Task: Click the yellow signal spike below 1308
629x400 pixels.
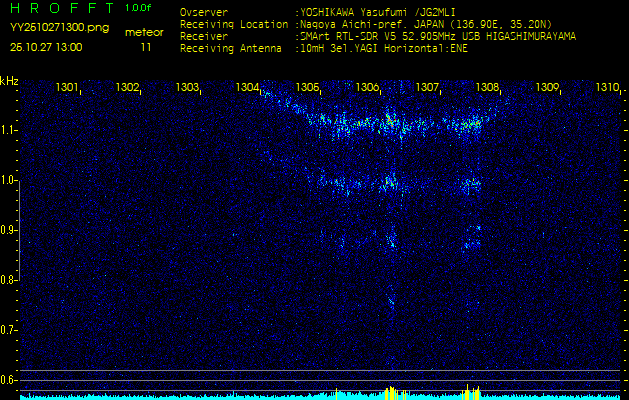Action: pyautogui.click(x=472, y=390)
